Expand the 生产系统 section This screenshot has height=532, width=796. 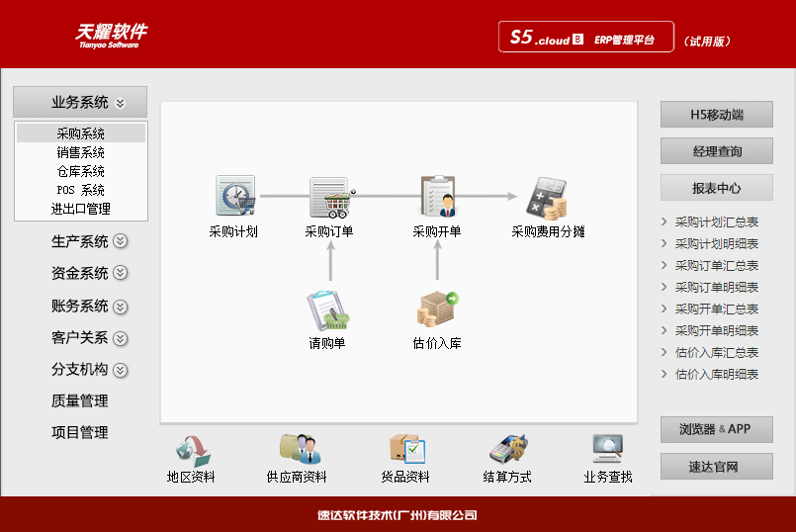[x=89, y=241]
